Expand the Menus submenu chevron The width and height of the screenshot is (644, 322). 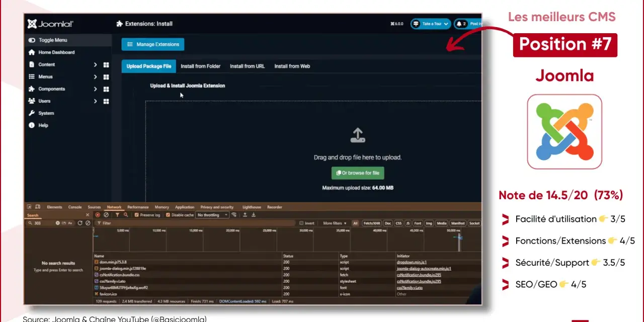click(95, 77)
